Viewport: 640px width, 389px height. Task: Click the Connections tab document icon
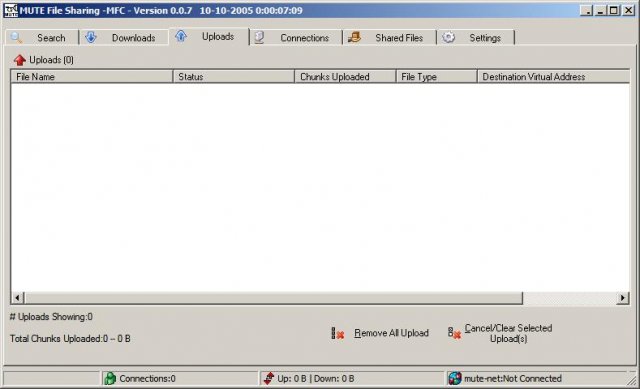click(x=259, y=38)
